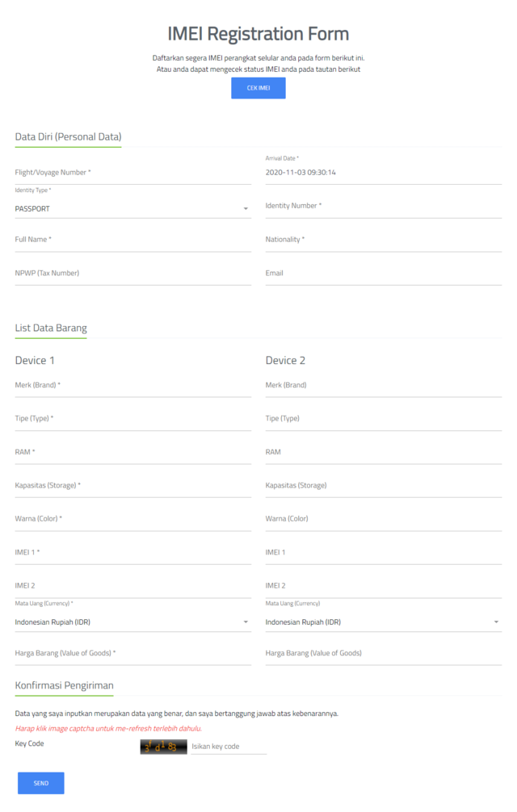Select Device 1 IMEI 1 field
This screenshot has width=517, height=812.
[133, 553]
